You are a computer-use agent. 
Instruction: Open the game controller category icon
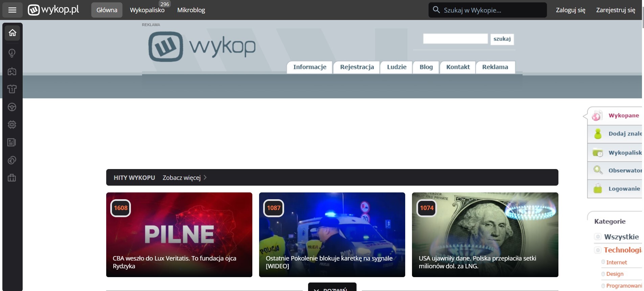(x=12, y=71)
